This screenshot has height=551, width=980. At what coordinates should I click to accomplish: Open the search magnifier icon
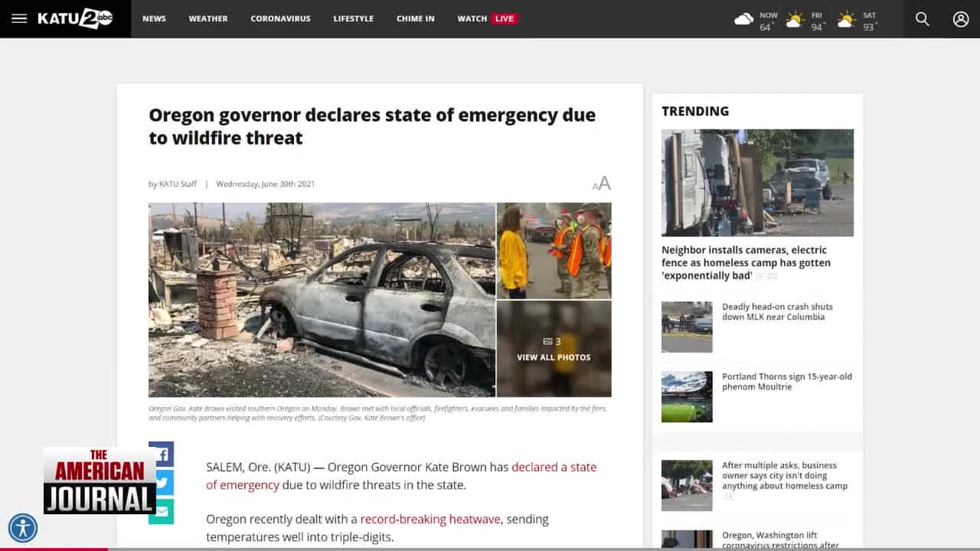coord(923,19)
